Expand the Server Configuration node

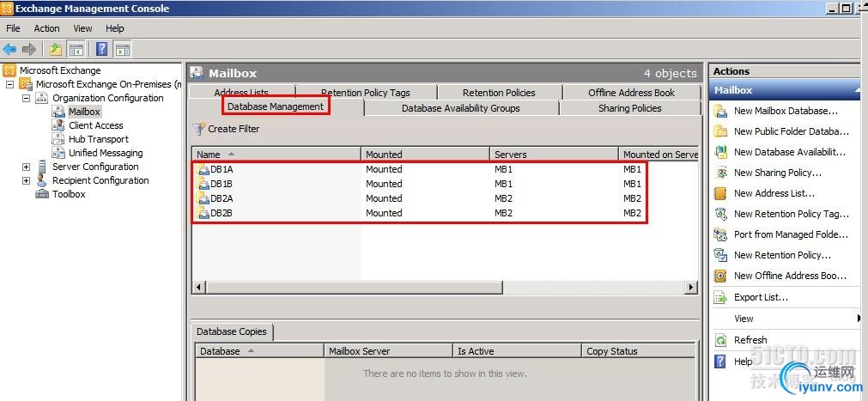(26, 167)
